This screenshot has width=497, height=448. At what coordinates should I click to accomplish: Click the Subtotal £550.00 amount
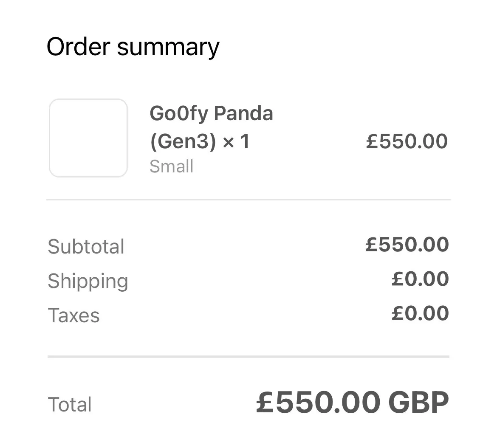(x=407, y=245)
